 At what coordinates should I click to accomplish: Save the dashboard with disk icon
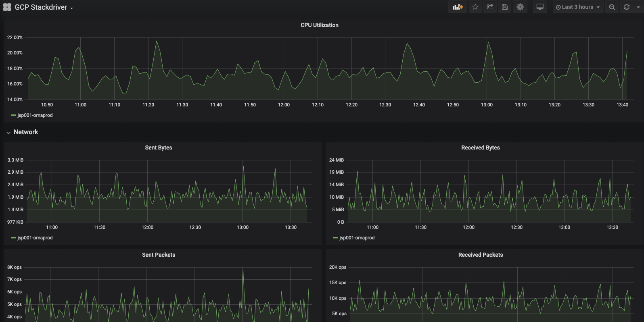click(x=504, y=7)
